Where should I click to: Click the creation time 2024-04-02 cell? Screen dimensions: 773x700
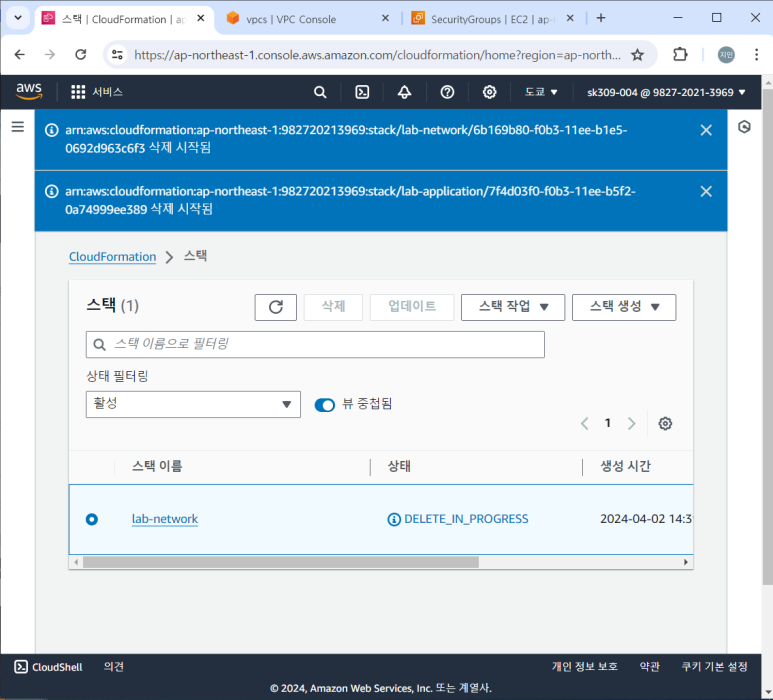pyautogui.click(x=646, y=519)
